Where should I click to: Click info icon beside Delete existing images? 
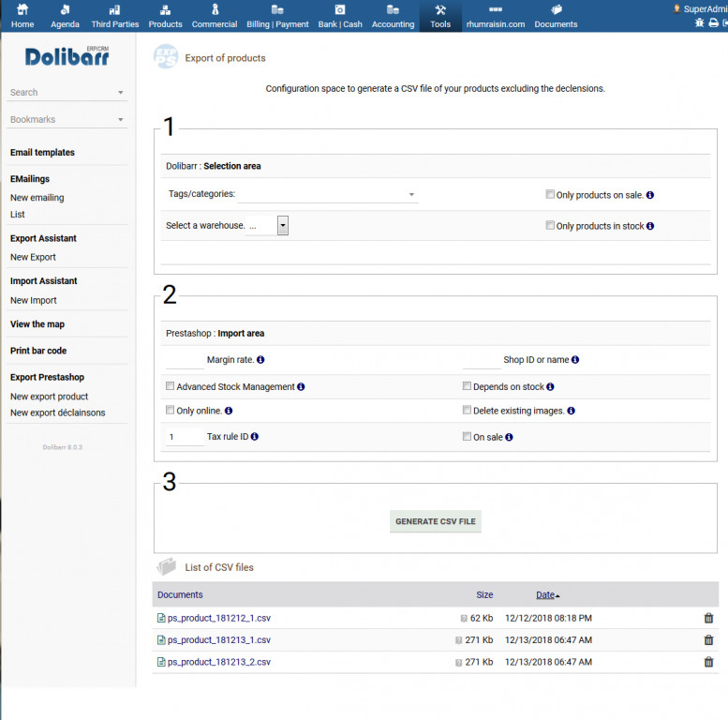[x=572, y=411]
